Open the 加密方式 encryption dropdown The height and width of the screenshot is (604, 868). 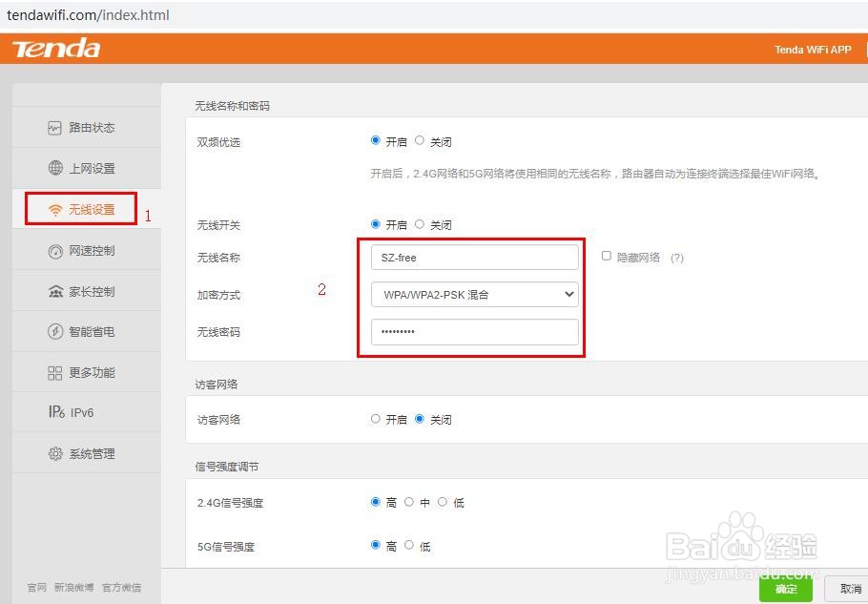click(474, 294)
